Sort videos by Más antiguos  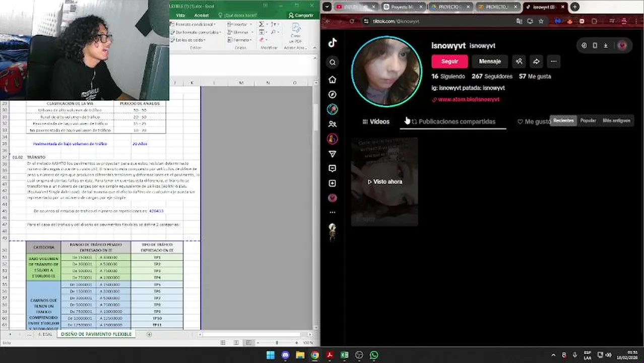click(616, 120)
